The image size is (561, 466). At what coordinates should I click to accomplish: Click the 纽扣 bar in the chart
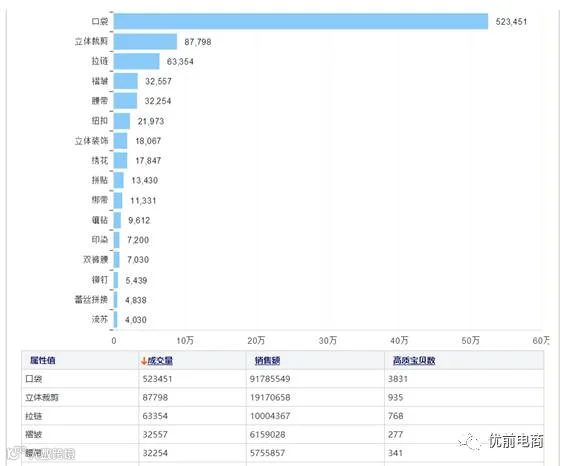point(122,121)
